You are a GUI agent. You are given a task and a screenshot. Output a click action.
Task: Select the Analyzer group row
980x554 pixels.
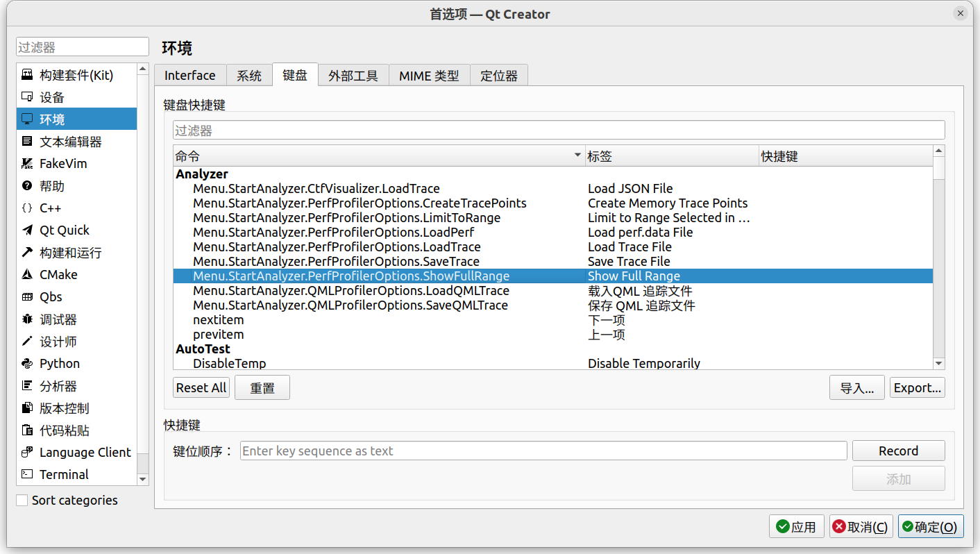pyautogui.click(x=553, y=174)
